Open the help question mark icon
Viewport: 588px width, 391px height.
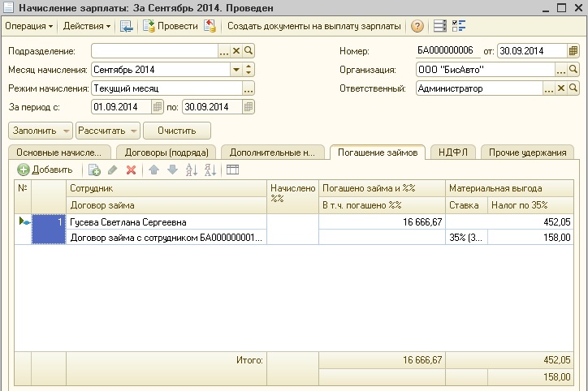click(x=417, y=26)
